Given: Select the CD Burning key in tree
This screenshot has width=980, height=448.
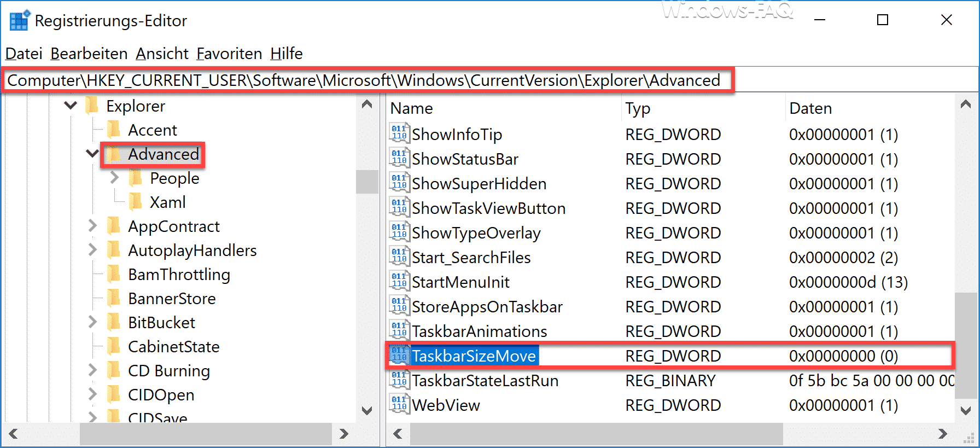Looking at the screenshot, I should [169, 370].
